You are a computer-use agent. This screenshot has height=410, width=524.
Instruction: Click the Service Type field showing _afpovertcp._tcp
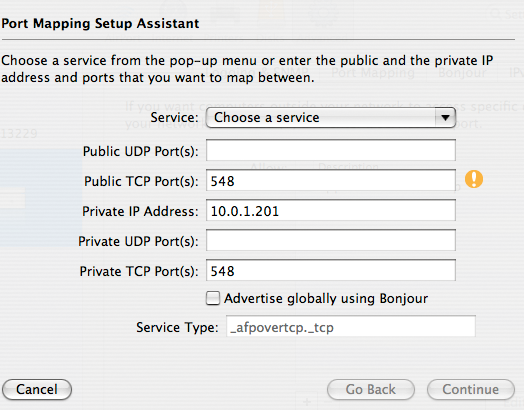(351, 326)
